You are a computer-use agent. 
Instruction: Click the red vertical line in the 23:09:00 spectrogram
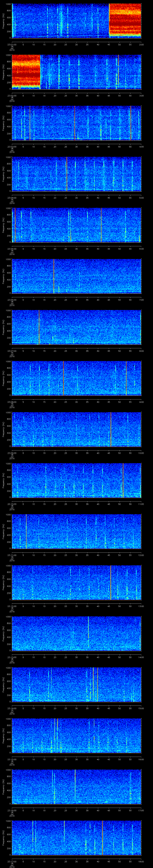[111, 429]
